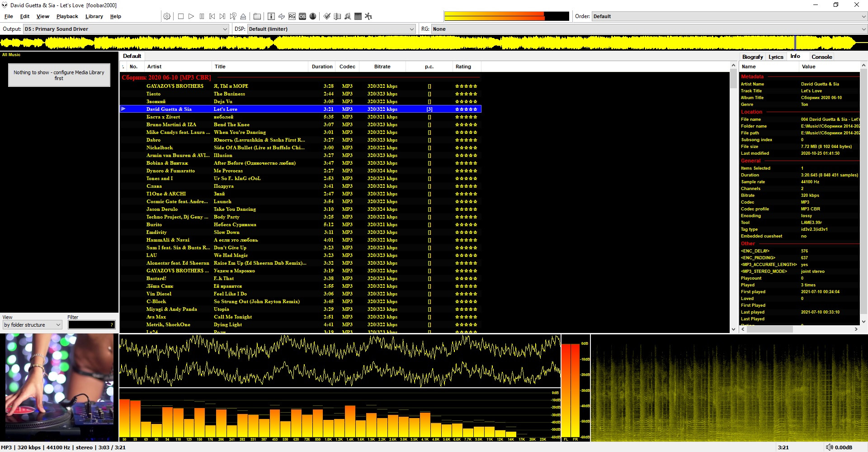Click the Eject/Open file toolbar icon
868x452 pixels.
[243, 16]
